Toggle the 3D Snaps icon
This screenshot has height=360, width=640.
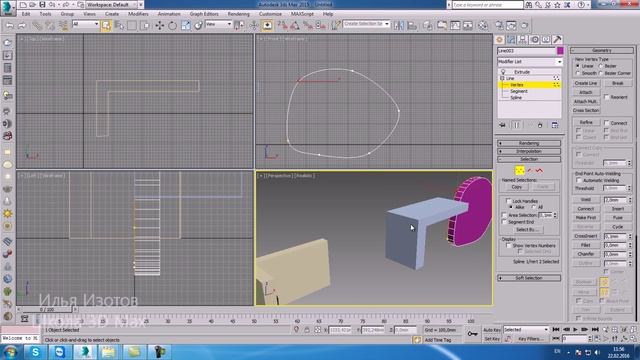click(282, 26)
